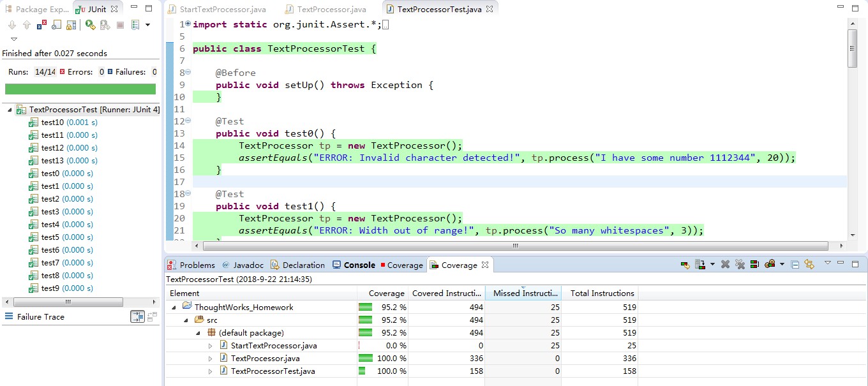
Task: Click Remove Active Session X icon
Action: pos(725,265)
